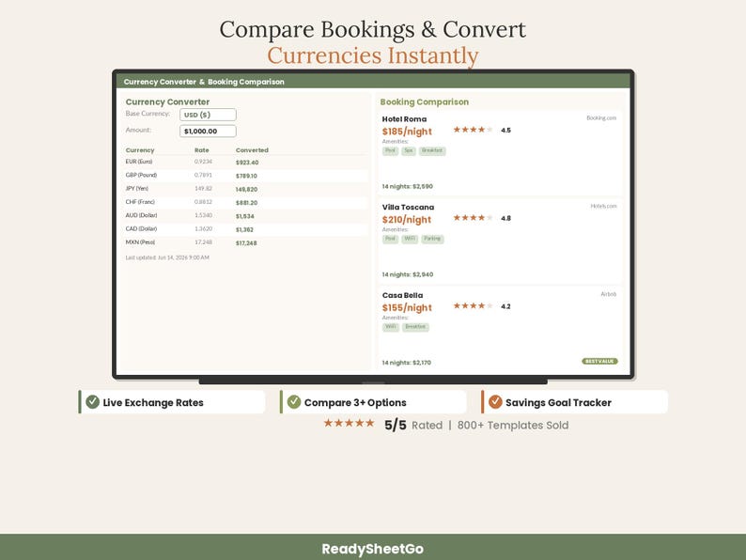Click the Hotels.com source label
Viewport: 746px width, 560px height.
(x=603, y=206)
